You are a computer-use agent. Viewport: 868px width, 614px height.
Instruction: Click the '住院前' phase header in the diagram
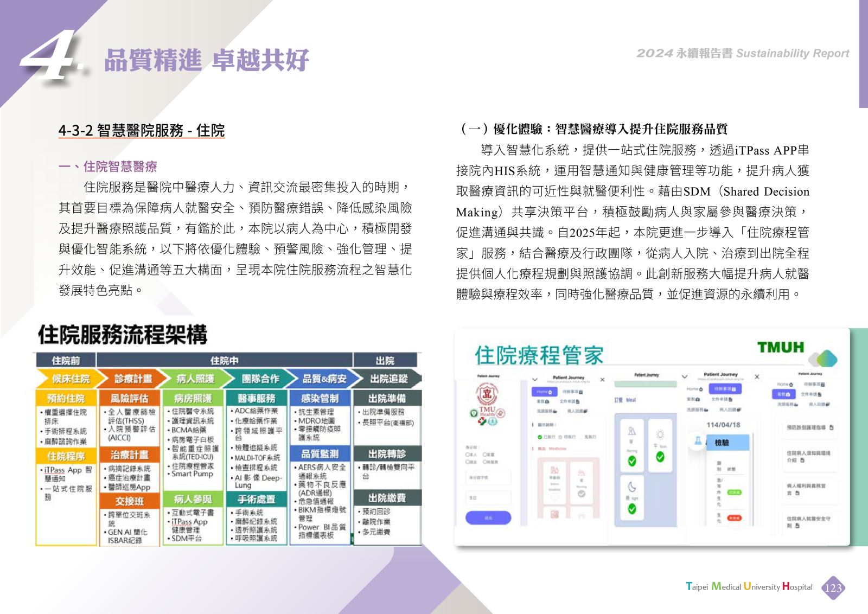(66, 361)
